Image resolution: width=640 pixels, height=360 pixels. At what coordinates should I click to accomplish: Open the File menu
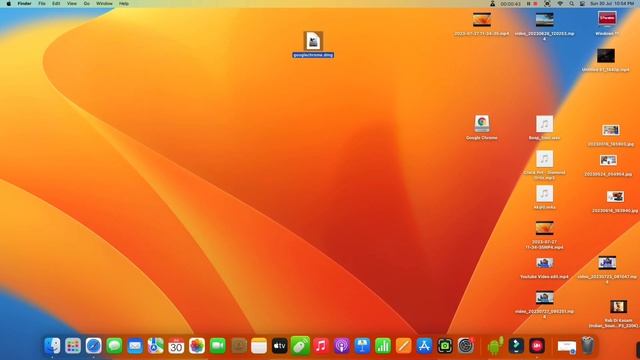tap(42, 4)
